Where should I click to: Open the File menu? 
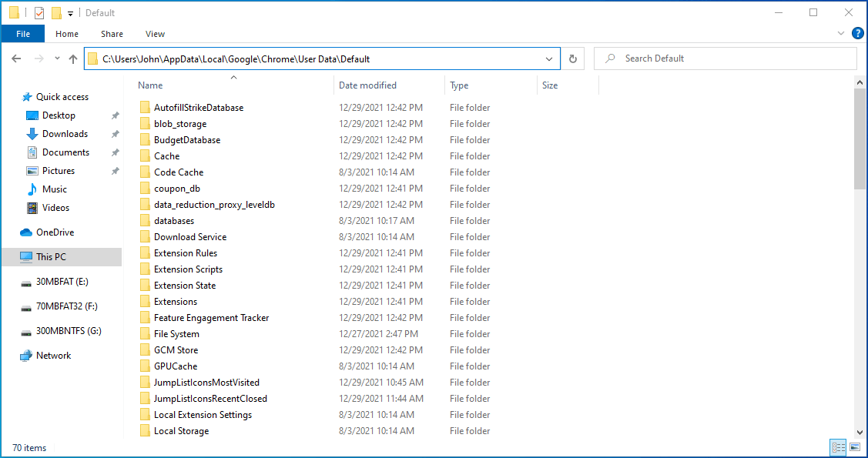point(23,34)
